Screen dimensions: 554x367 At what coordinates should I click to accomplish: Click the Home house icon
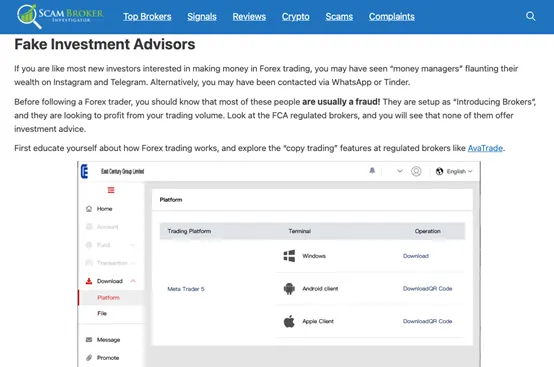pos(89,209)
